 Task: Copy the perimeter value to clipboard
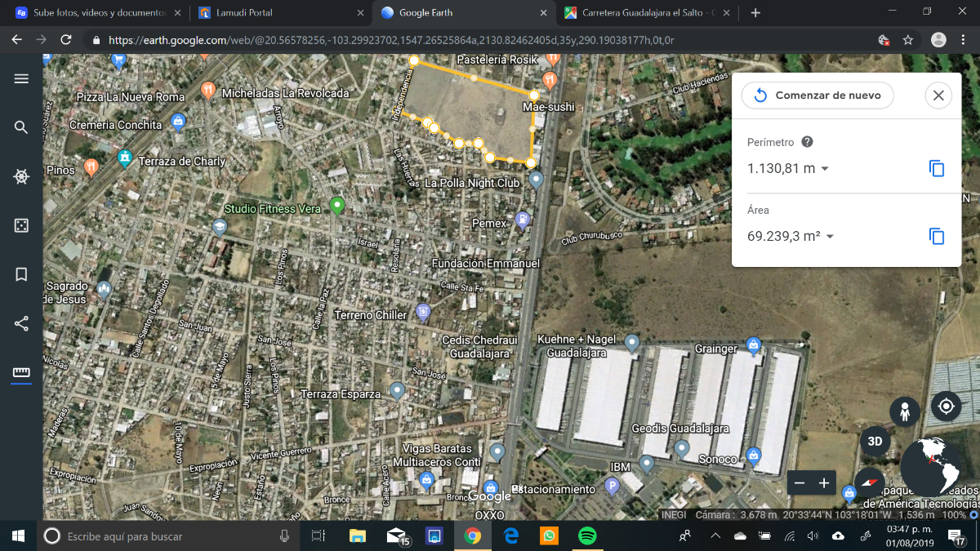point(937,169)
